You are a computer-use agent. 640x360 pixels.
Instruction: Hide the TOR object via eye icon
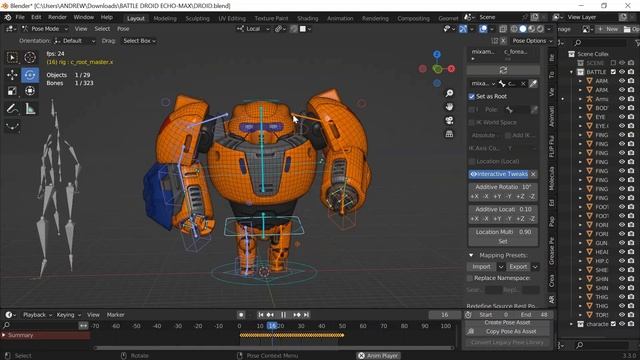(x=622, y=315)
